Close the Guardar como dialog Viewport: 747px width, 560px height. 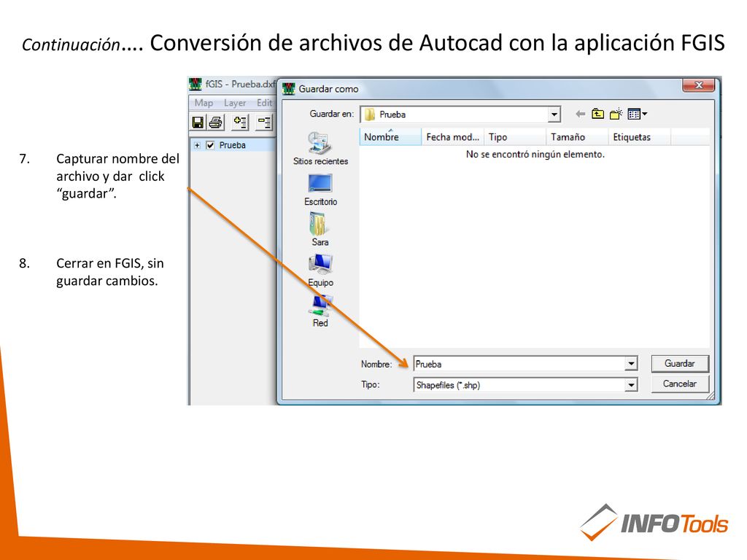(x=698, y=85)
